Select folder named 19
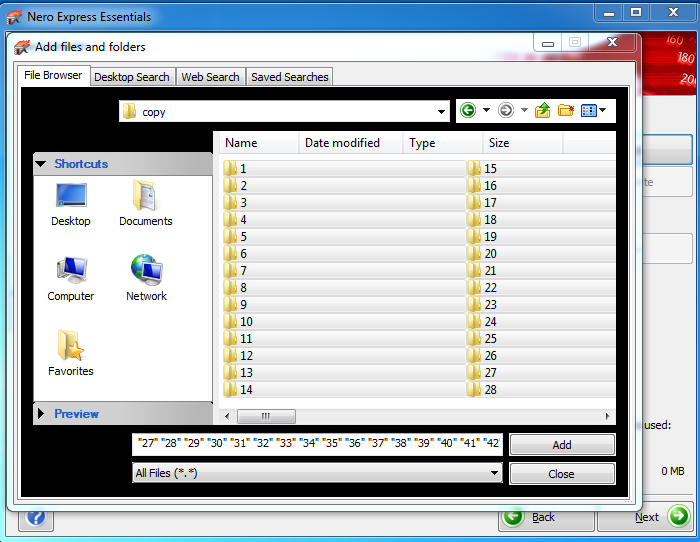The width and height of the screenshot is (700, 542). 541,236
